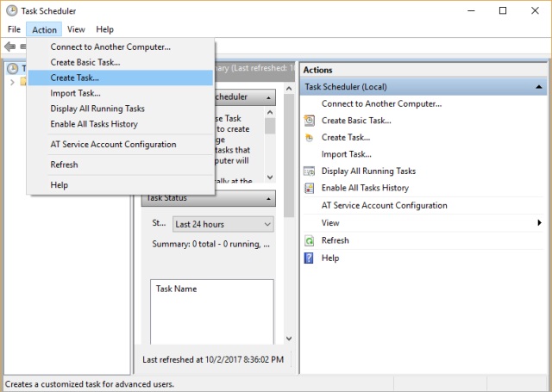Click blue Help question mark icon
Image resolution: width=552 pixels, height=392 pixels.
(x=309, y=258)
